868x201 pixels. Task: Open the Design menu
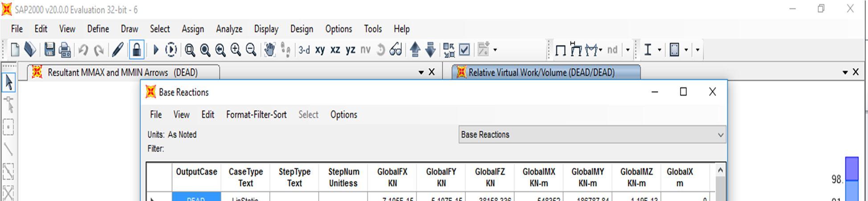click(x=302, y=29)
